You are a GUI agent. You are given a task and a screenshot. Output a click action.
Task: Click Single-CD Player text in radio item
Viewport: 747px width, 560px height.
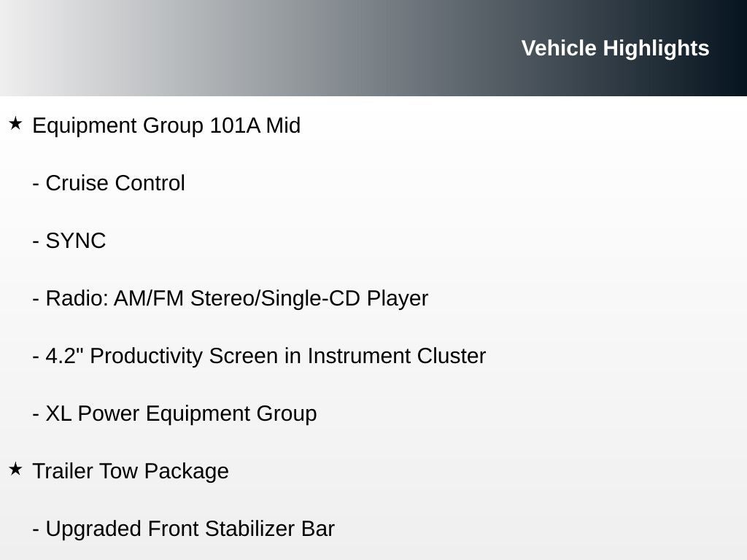coord(344,298)
